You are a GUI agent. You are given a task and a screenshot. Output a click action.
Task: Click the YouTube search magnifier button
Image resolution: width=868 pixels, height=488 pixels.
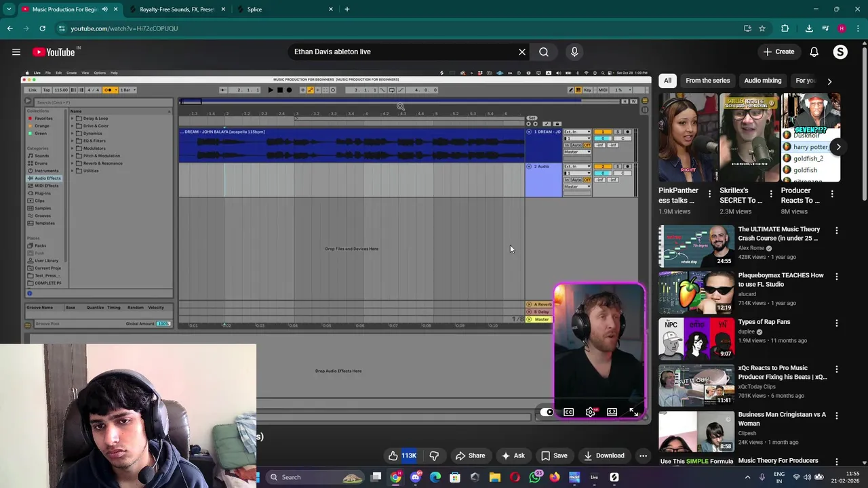click(544, 52)
